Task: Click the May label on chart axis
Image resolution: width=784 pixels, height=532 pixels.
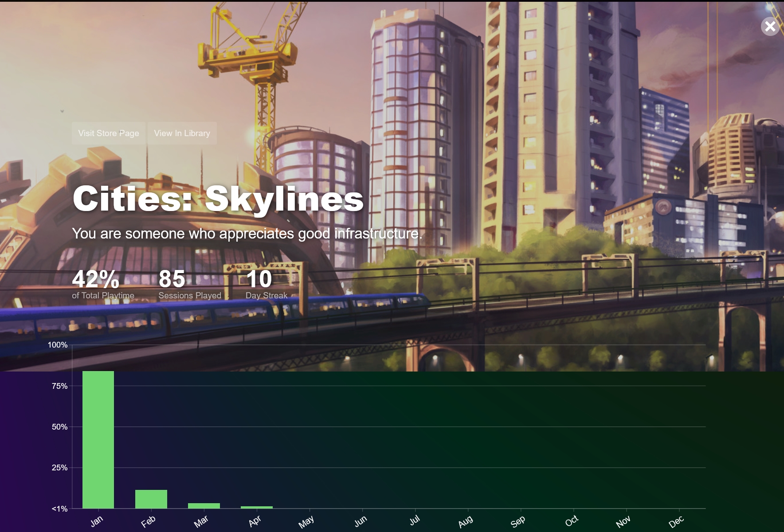Action: click(306, 521)
